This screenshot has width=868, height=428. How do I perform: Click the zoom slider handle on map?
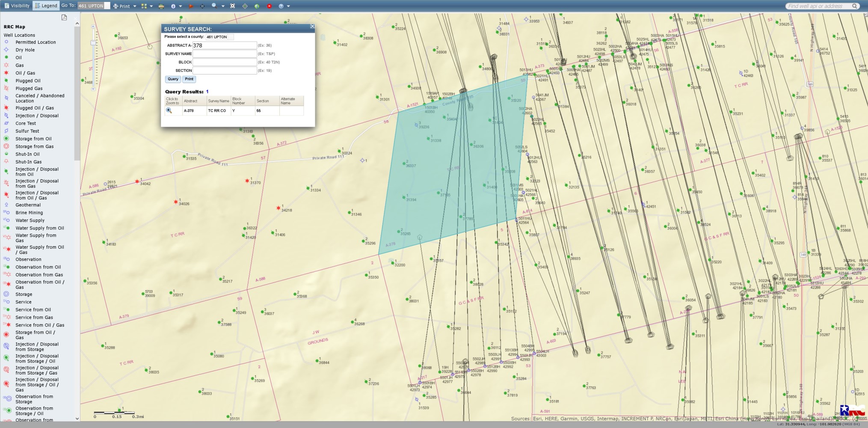(93, 43)
